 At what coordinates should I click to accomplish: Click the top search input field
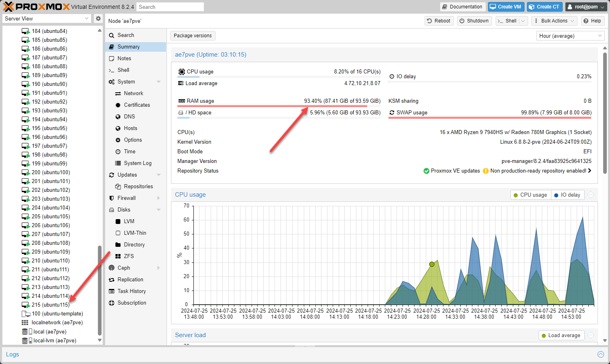pyautogui.click(x=170, y=7)
